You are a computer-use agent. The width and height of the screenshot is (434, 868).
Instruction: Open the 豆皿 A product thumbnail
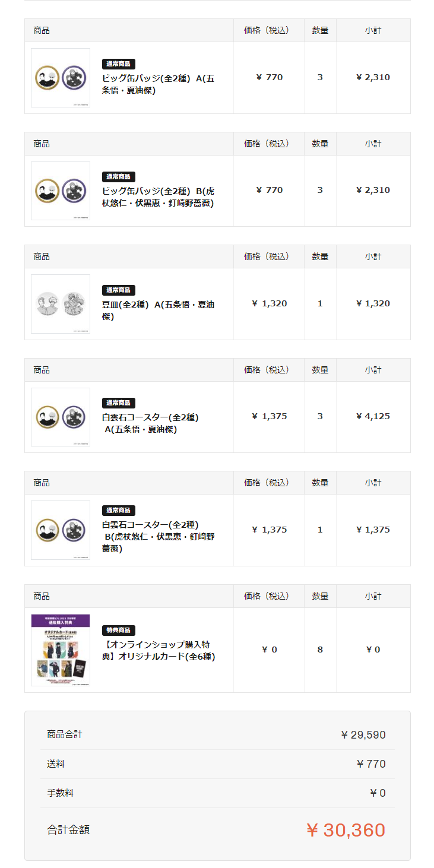61,304
